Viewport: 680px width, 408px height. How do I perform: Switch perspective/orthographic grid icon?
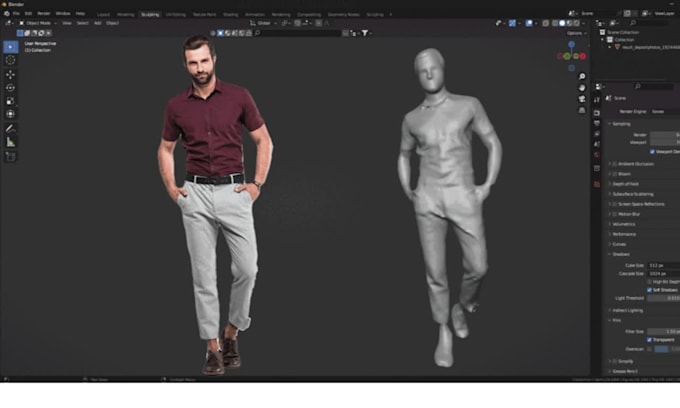(x=582, y=110)
